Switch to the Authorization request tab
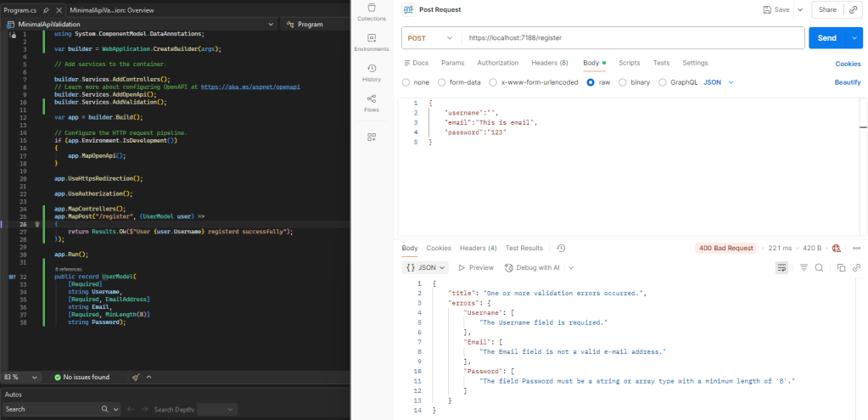Viewport: 868px width, 420px height. coord(497,63)
